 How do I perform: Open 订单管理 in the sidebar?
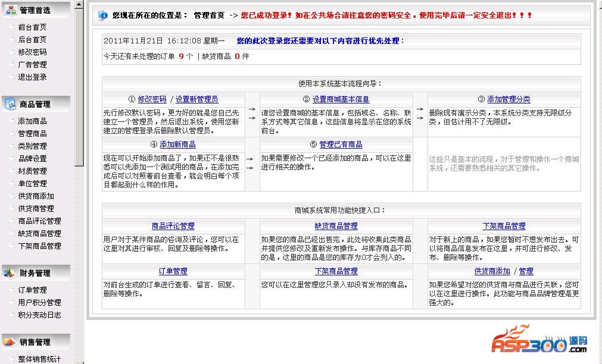click(32, 290)
